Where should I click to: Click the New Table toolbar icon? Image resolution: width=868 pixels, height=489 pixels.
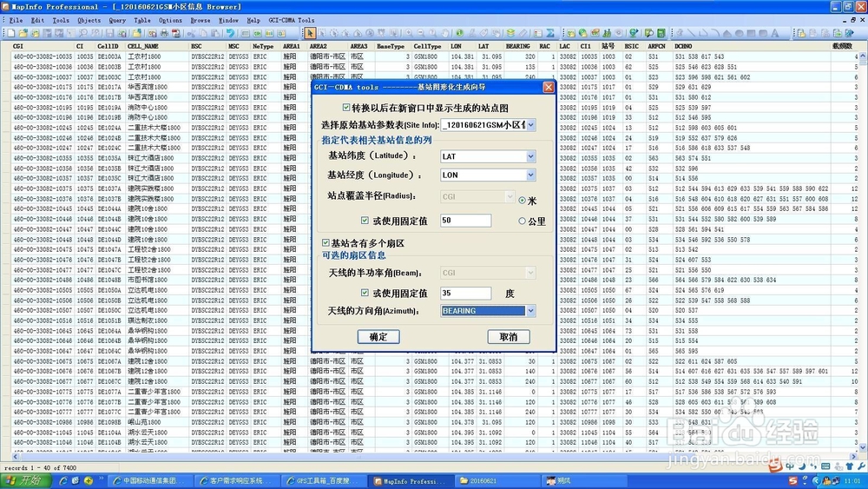[10, 33]
